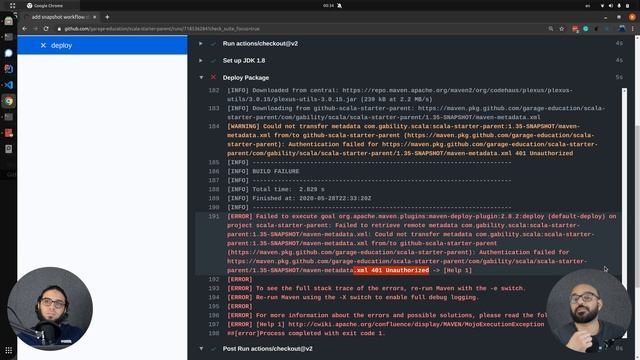Open the network indicator in top bar
The width and height of the screenshot is (640, 360).
(x=602, y=6)
